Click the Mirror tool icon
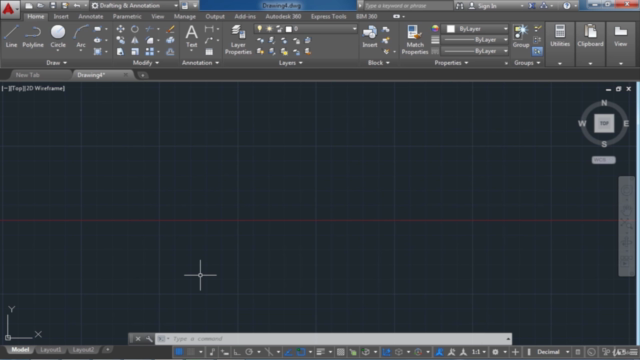This screenshot has width=640, height=360. 135,40
